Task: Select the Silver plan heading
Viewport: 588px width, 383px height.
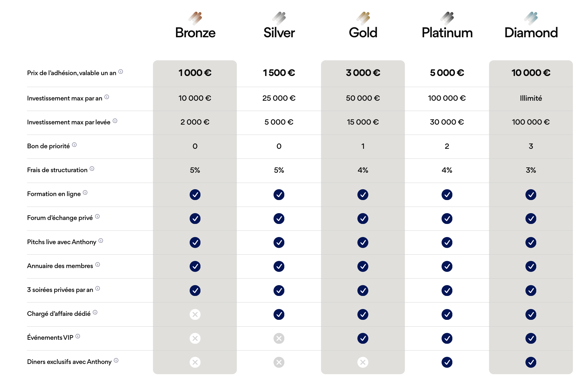Action: tap(279, 33)
